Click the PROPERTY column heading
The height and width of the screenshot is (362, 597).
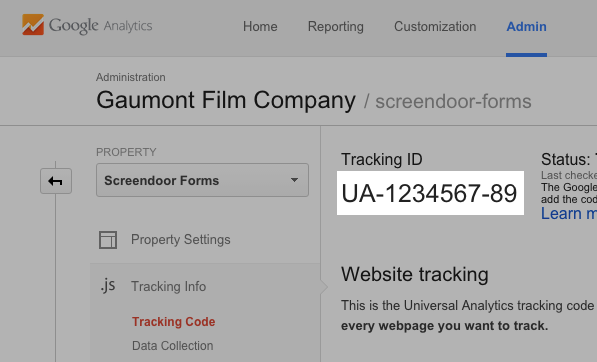click(x=126, y=152)
